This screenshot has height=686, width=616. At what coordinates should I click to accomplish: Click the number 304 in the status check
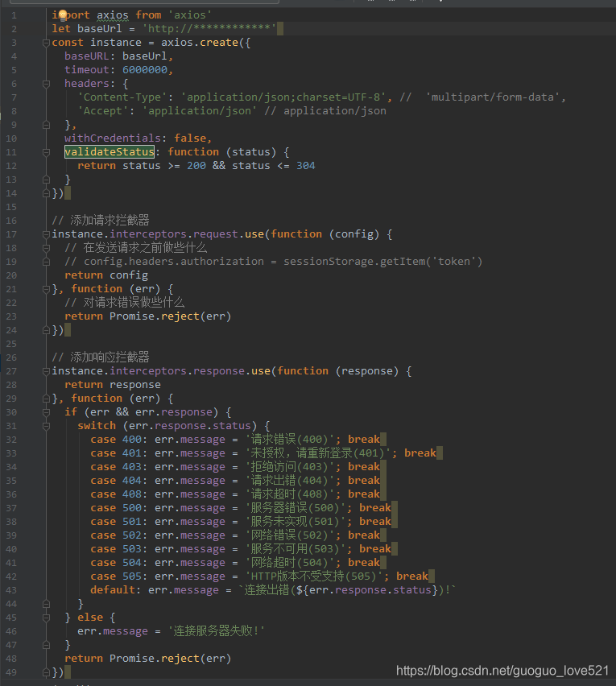point(306,166)
